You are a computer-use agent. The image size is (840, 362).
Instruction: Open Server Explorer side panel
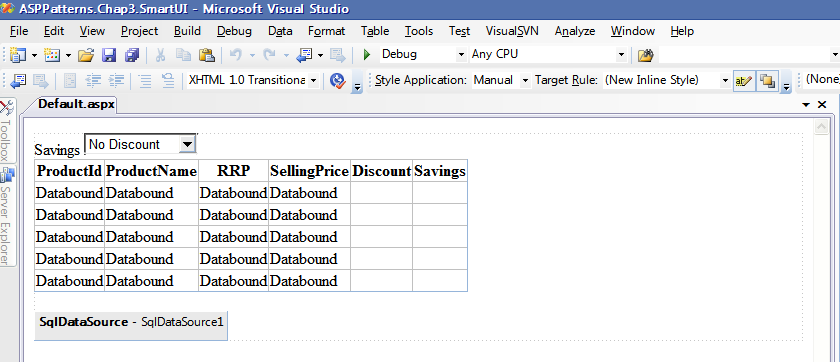[6, 215]
